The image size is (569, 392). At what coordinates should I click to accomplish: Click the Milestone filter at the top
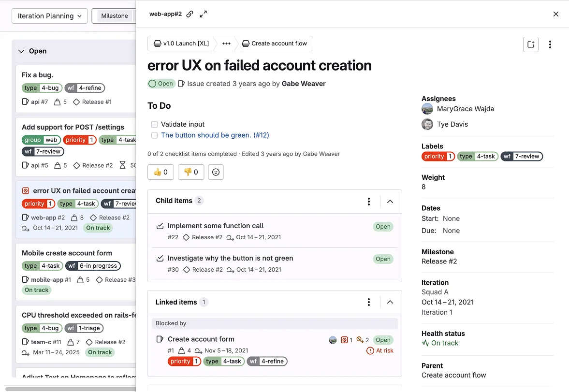coord(114,15)
